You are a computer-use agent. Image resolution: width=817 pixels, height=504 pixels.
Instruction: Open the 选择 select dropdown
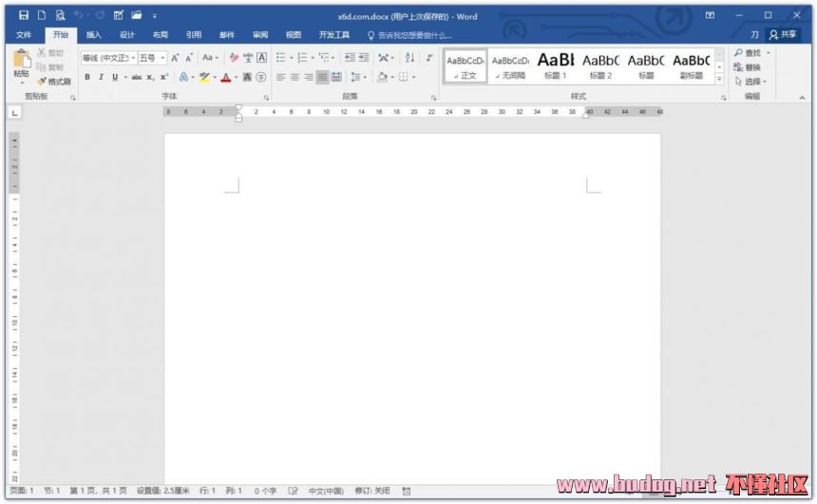coord(750,82)
